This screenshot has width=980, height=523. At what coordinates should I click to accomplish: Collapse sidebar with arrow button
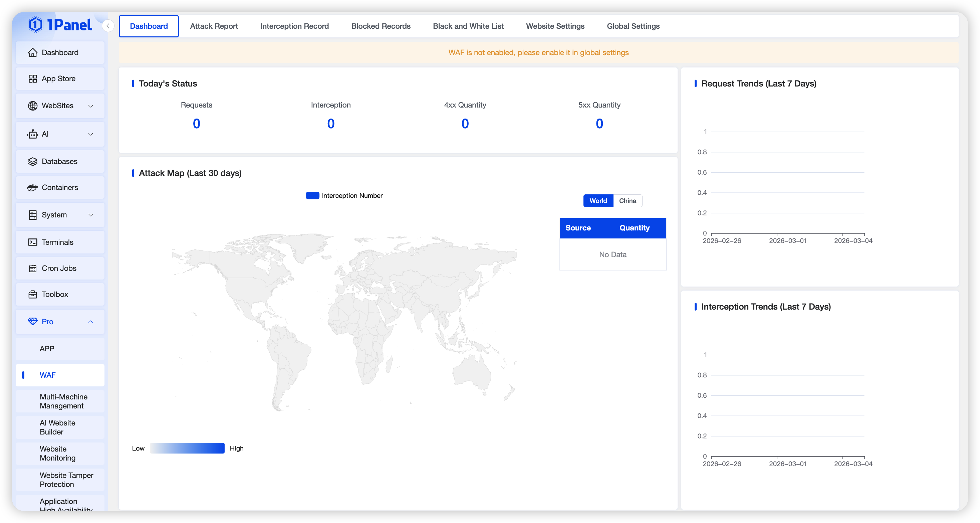pyautogui.click(x=108, y=26)
